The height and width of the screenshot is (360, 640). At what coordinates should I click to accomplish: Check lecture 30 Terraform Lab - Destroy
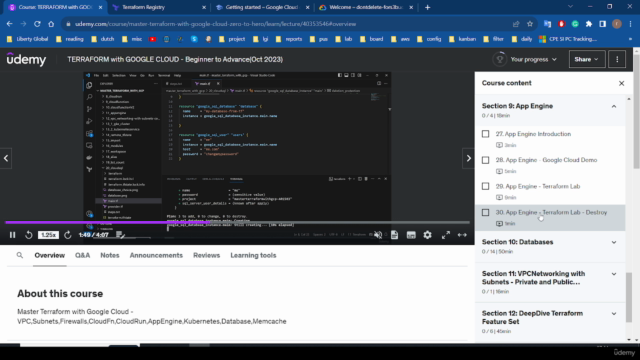(x=485, y=212)
